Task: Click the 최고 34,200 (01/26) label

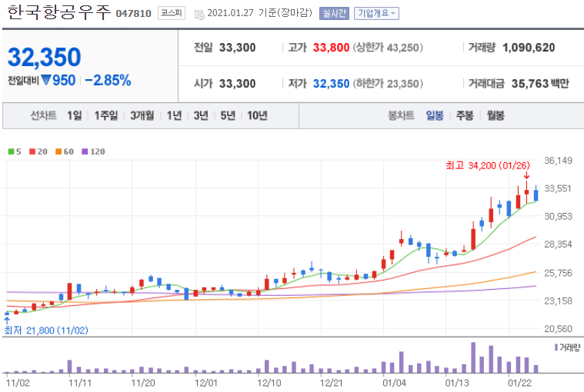Action: (x=488, y=165)
